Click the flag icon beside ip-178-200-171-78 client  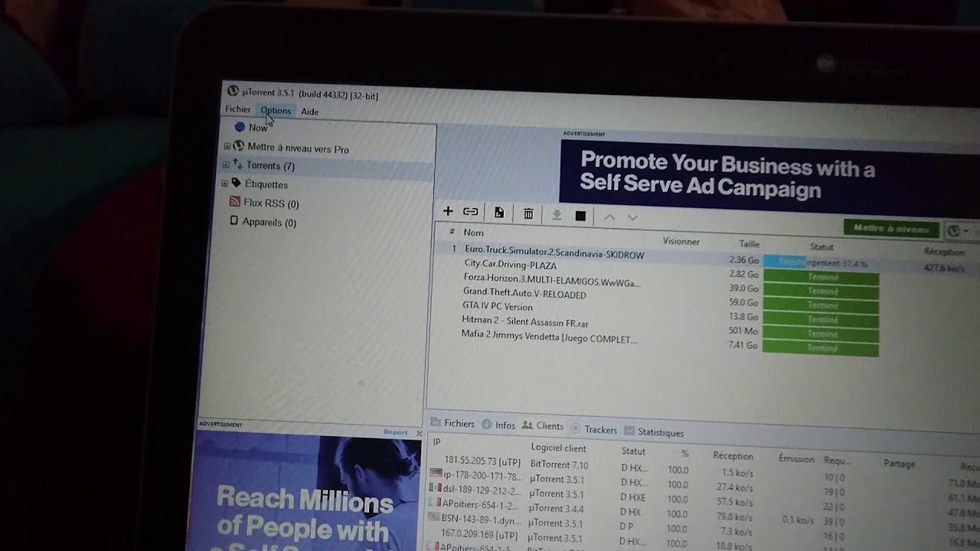click(x=436, y=474)
